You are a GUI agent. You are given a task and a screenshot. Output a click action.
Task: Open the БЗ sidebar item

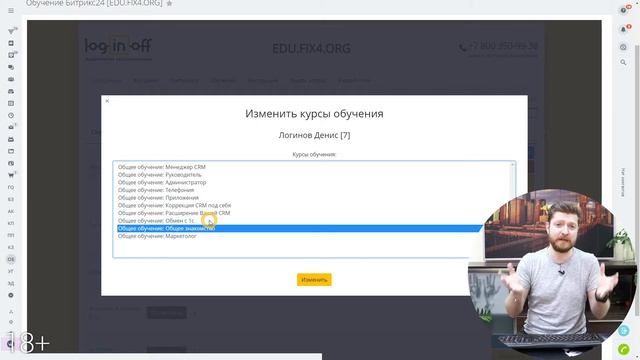click(x=11, y=199)
